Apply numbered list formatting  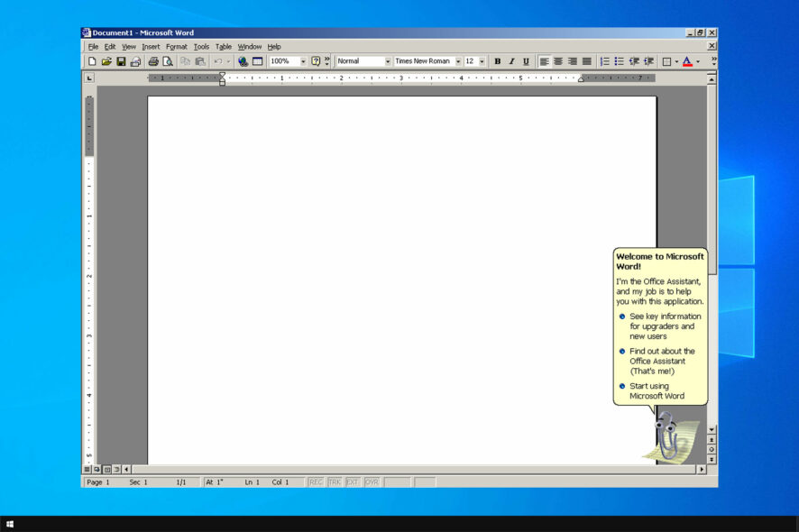click(605, 61)
